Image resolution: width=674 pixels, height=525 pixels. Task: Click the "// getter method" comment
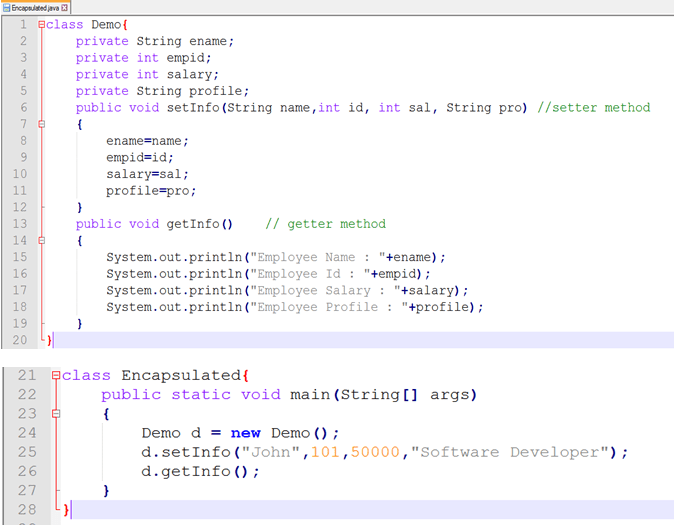pos(325,224)
